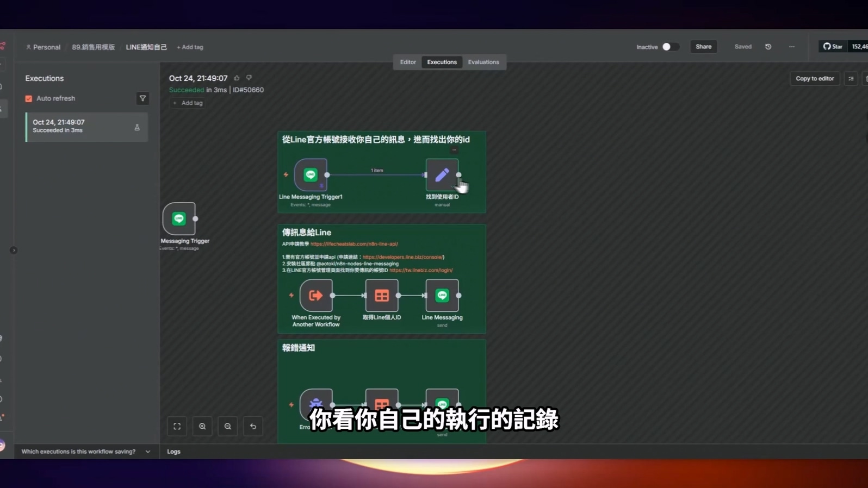The height and width of the screenshot is (488, 868).
Task: Fit the canvas to view
Action: coord(177,427)
